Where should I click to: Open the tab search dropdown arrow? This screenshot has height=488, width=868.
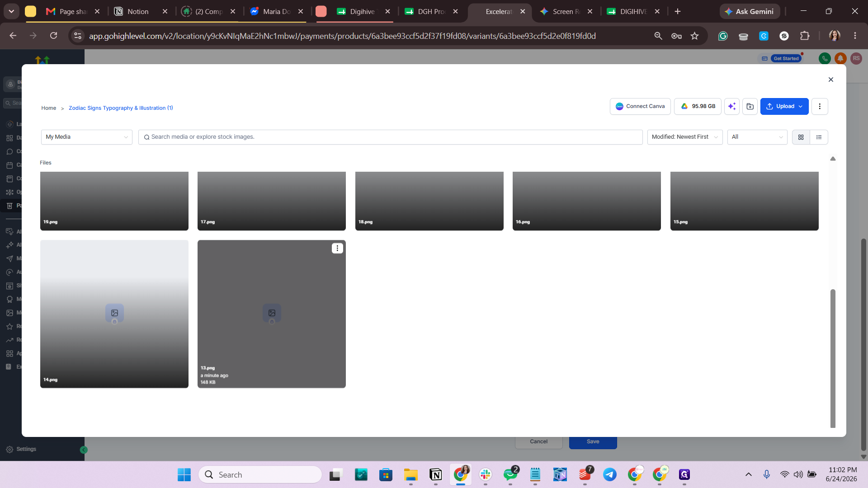(x=11, y=11)
